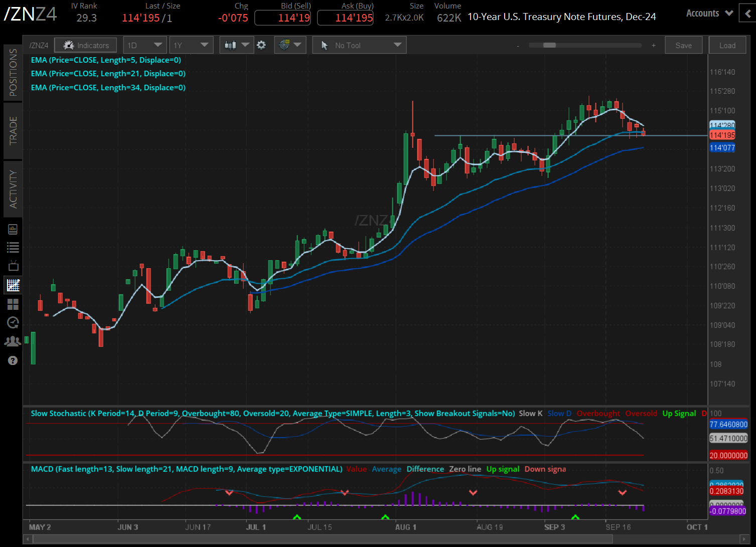The height and width of the screenshot is (547, 756).
Task: Toggle the Overbought line label
Action: [x=598, y=413]
